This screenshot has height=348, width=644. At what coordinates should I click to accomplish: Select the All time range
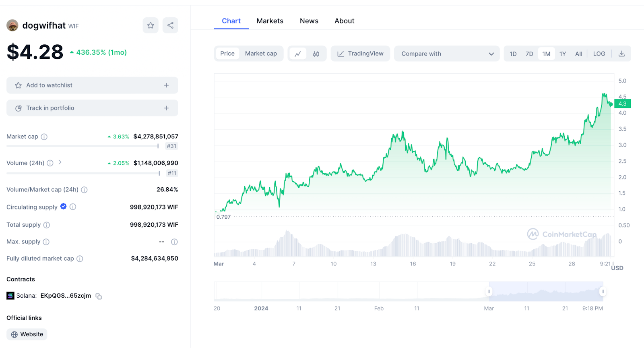coord(579,54)
